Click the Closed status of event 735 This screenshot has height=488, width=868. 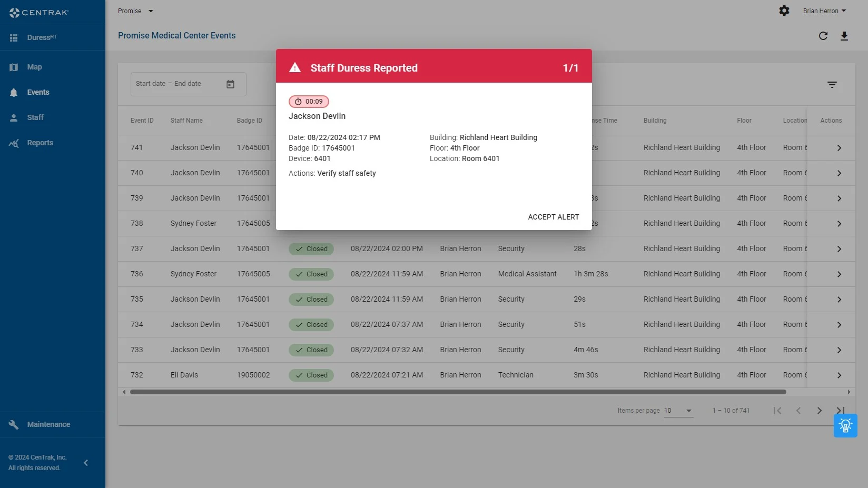pyautogui.click(x=311, y=300)
